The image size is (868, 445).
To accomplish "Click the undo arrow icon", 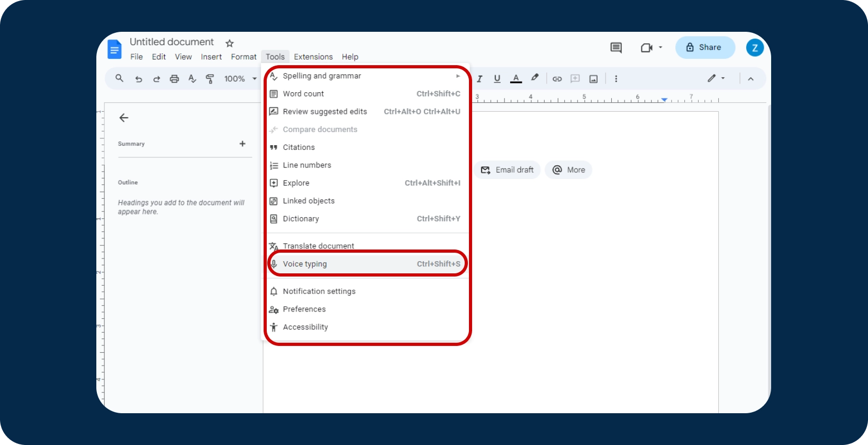I will pyautogui.click(x=139, y=79).
